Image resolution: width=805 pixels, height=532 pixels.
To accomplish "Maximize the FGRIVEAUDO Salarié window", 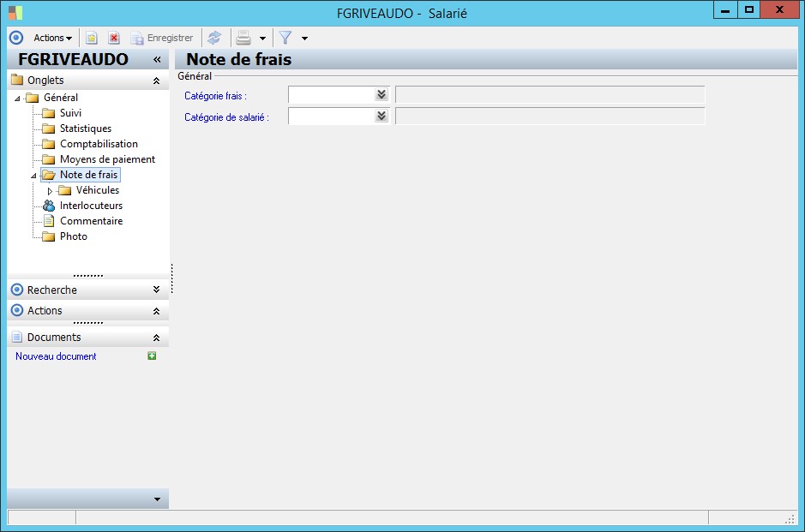I will click(749, 9).
